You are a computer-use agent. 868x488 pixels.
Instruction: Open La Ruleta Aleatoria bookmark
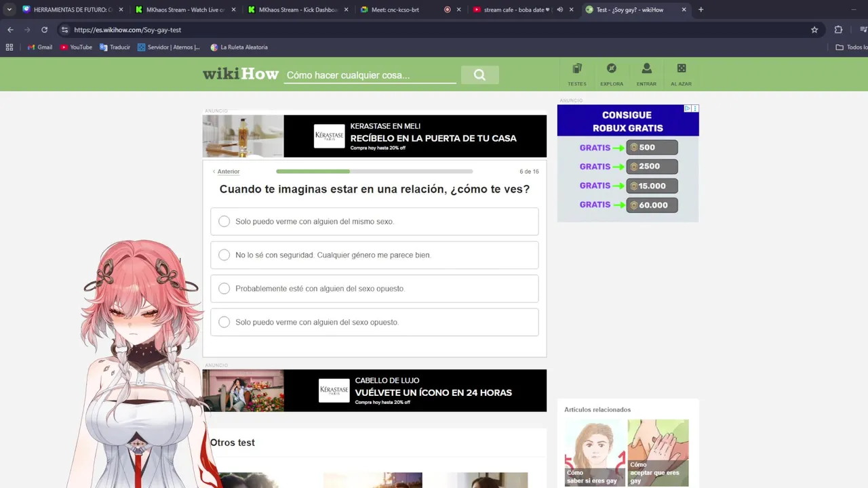(x=239, y=47)
